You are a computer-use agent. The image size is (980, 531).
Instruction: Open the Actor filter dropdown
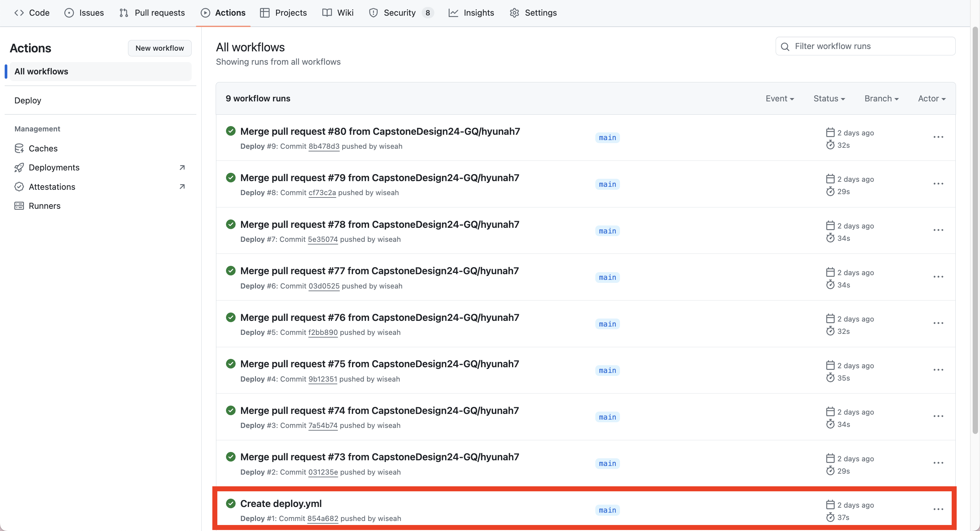pyautogui.click(x=932, y=98)
